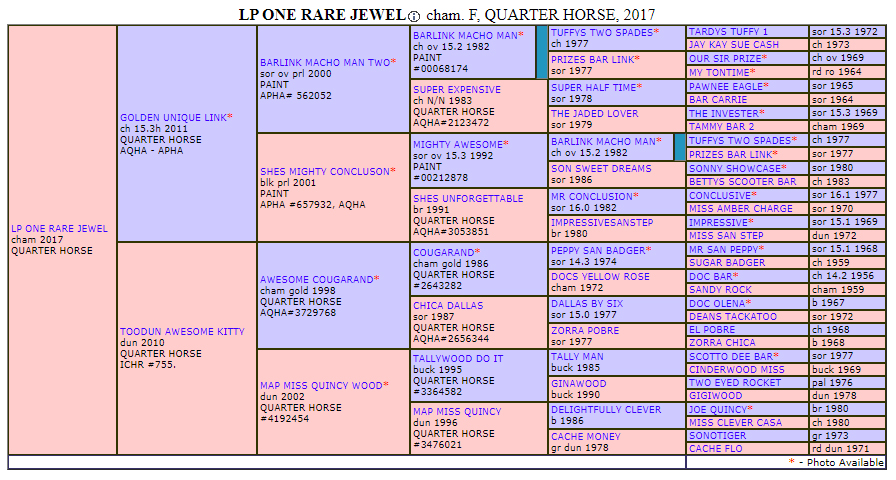Viewport: 896px width, 480px height.
Task: Open TOODUN AWESOME KITTY dam page
Action: tap(182, 331)
